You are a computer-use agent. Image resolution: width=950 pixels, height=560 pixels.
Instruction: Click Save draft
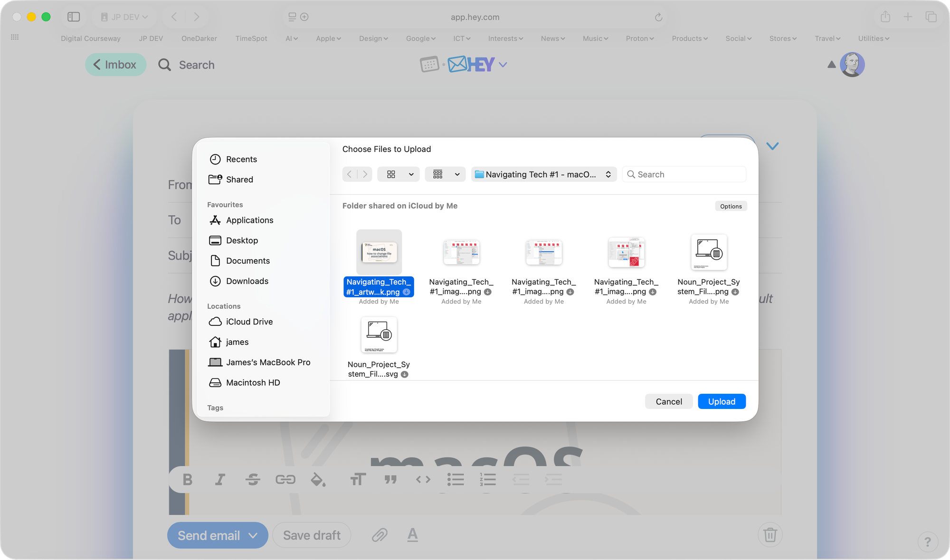click(x=312, y=535)
